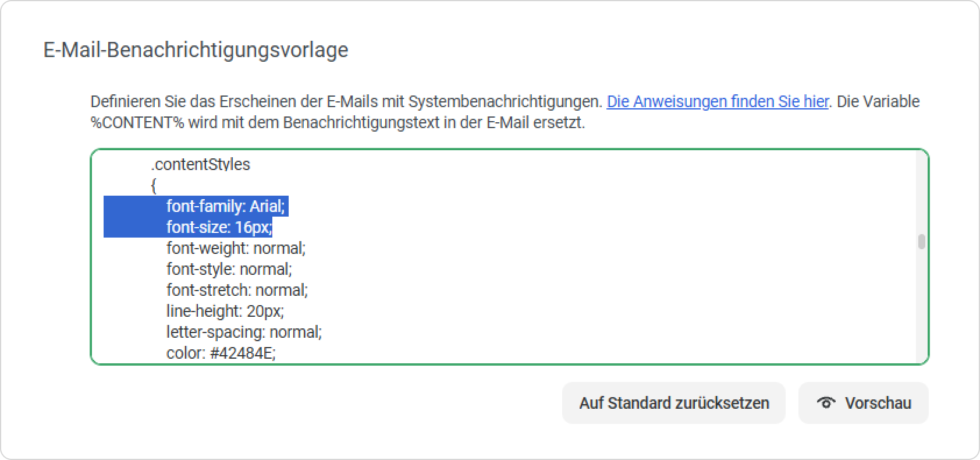Click the font-style: normal line
This screenshot has height=460, width=980.
pyautogui.click(x=229, y=269)
